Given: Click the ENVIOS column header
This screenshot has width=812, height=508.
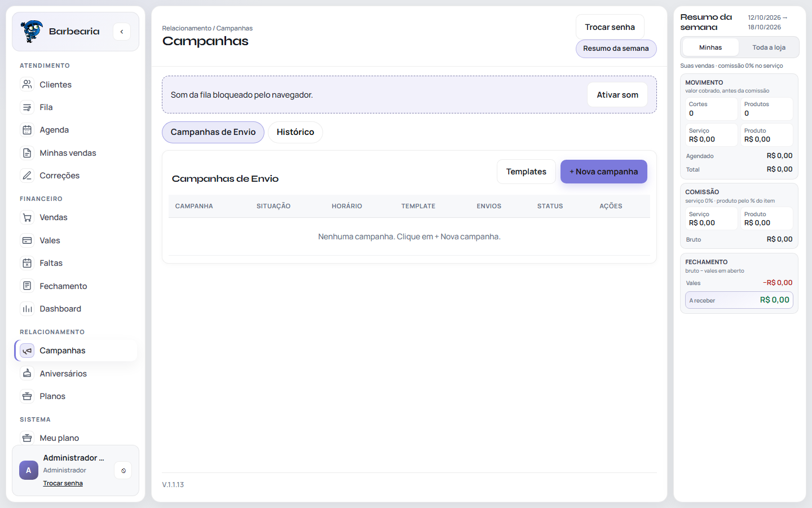Looking at the screenshot, I should (x=489, y=206).
